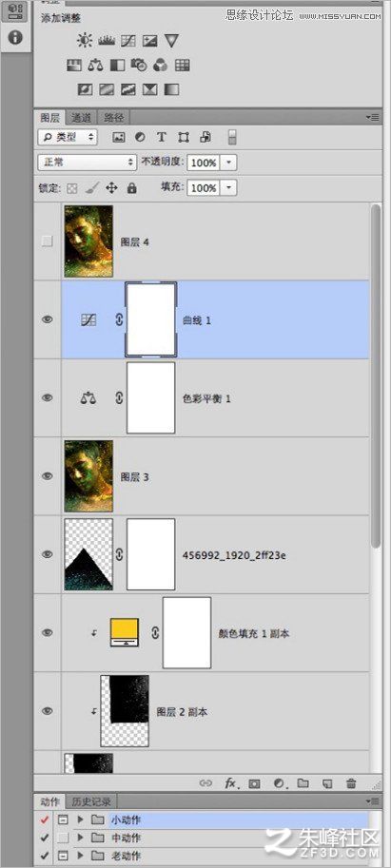Screen dimensions: 391x868
Task: Click the delete layer trash icon
Action: tap(351, 783)
